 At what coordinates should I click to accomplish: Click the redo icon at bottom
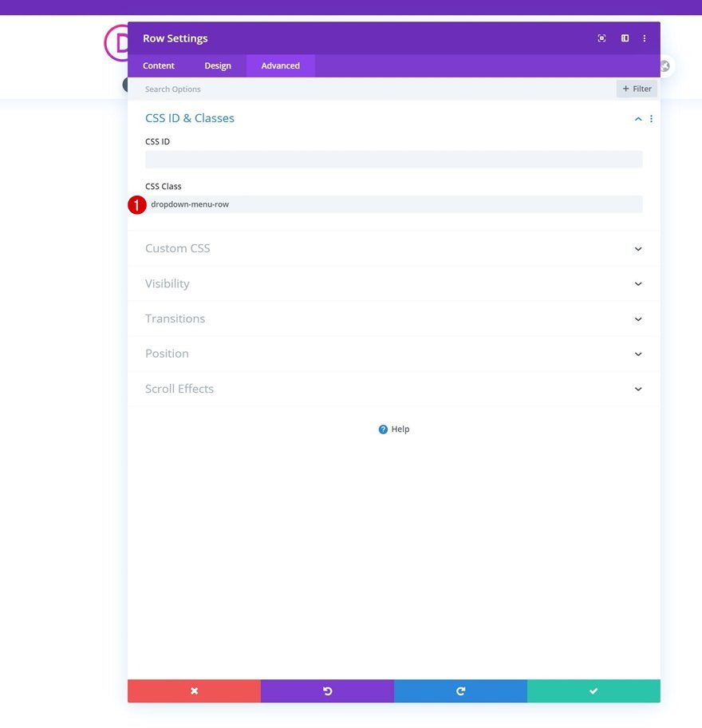(460, 690)
